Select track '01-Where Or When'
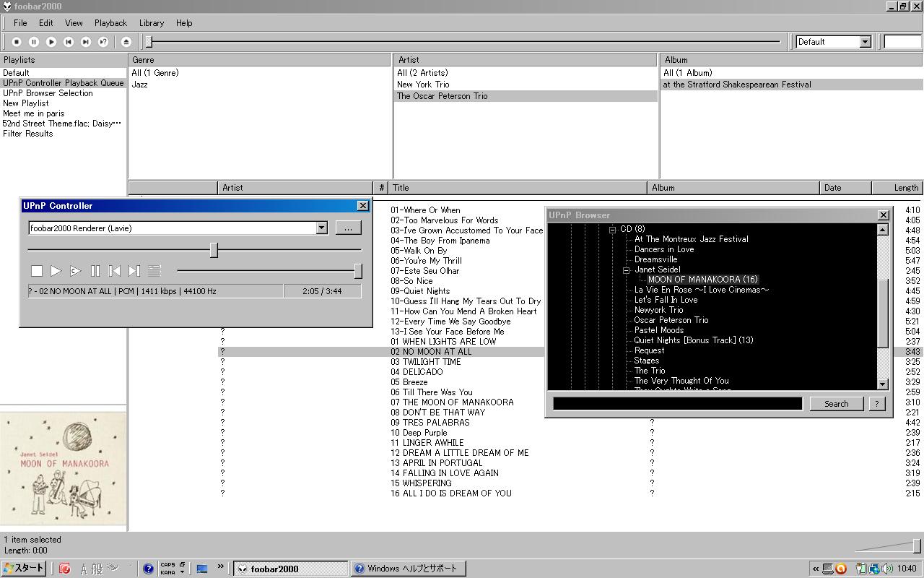Image resolution: width=924 pixels, height=578 pixels. click(425, 210)
